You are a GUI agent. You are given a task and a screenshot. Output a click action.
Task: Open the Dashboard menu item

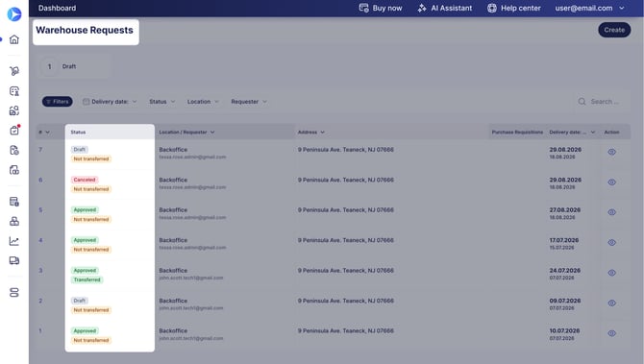tap(57, 8)
